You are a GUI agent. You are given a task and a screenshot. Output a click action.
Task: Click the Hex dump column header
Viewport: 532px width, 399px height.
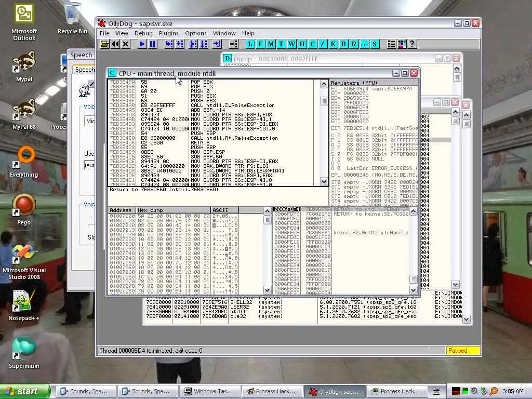pyautogui.click(x=174, y=210)
